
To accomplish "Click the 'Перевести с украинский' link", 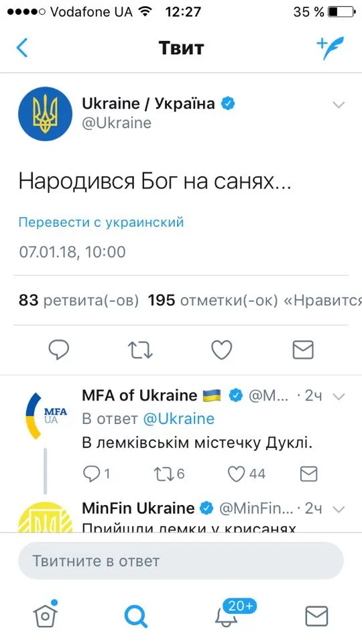I will (101, 222).
